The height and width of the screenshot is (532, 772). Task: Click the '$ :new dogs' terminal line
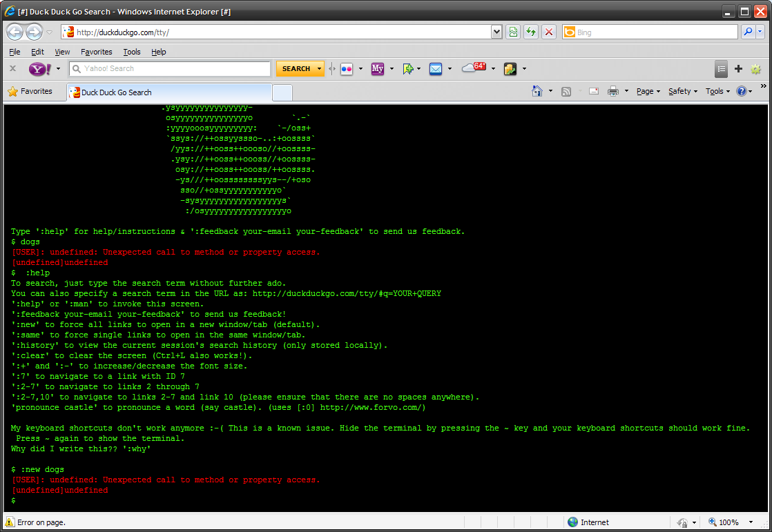point(37,469)
